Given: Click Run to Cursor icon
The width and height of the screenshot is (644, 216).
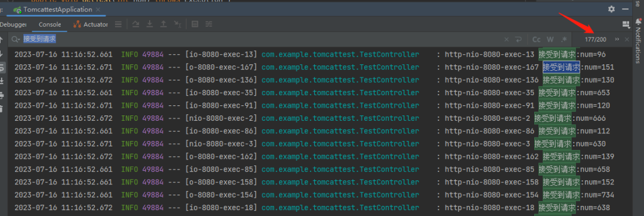Looking at the screenshot, I should point(177,24).
